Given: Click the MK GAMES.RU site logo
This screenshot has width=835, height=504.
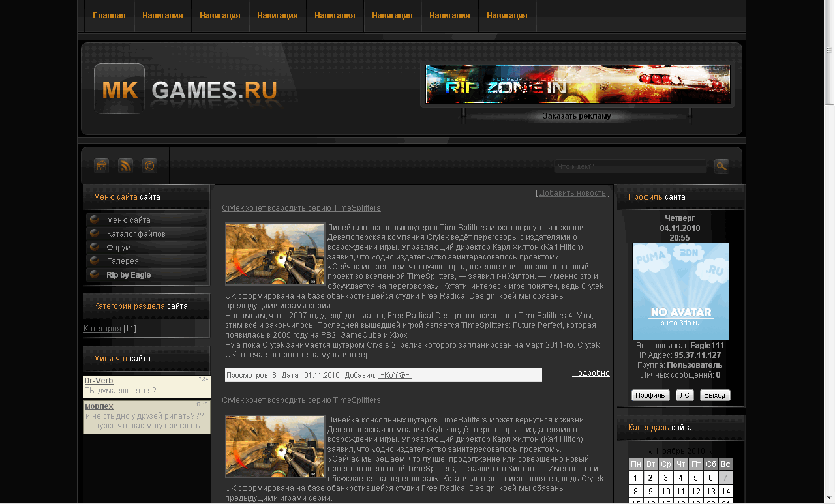Looking at the screenshot, I should (x=186, y=89).
